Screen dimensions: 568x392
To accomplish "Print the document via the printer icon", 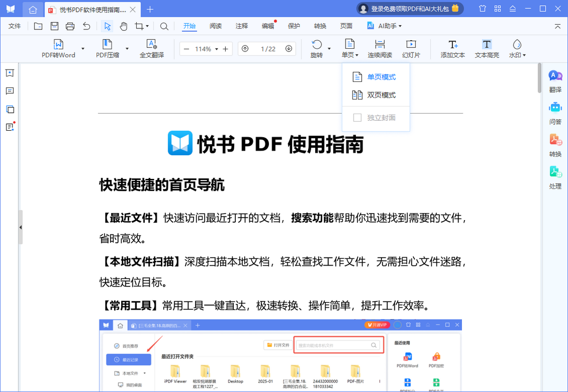I will point(70,26).
